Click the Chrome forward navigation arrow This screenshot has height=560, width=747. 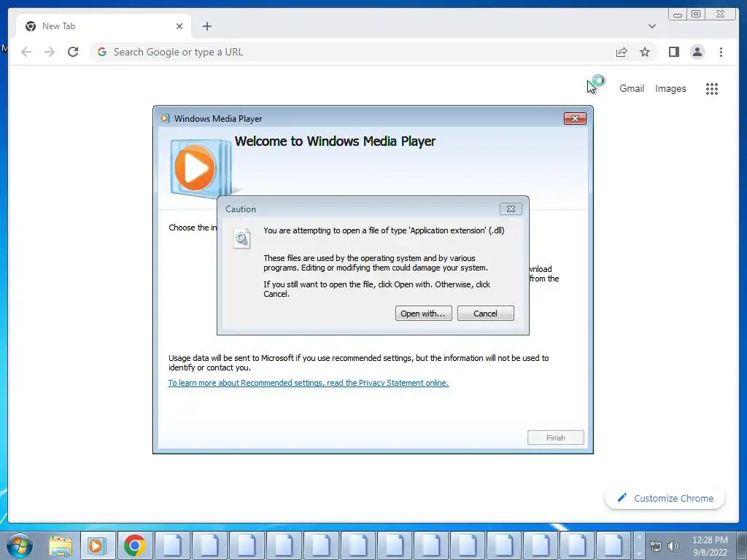click(50, 52)
